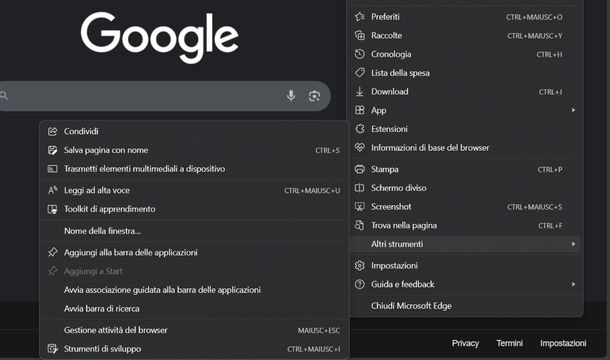
Task: Select Avvia barra di ricerca
Action: [195, 308]
